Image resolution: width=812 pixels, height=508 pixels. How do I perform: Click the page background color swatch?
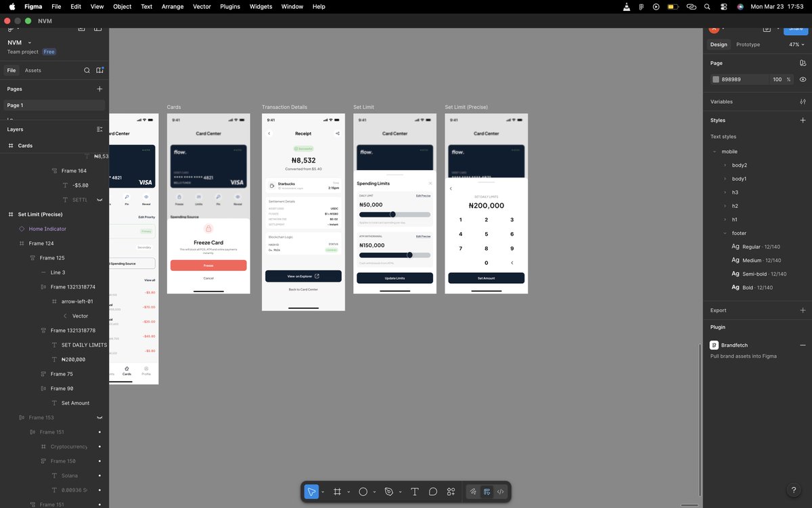point(716,79)
